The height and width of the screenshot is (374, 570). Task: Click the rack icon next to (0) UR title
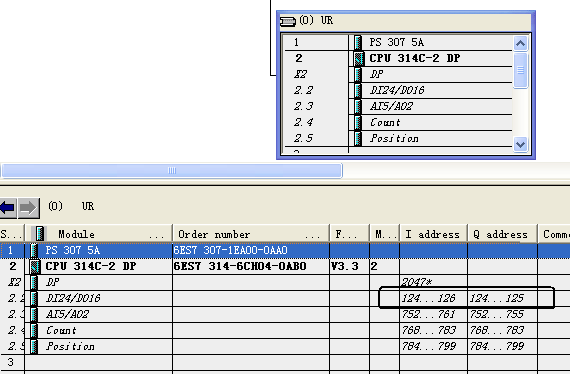288,21
